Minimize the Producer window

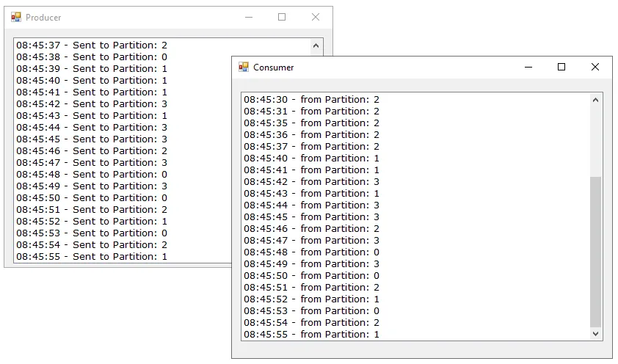coord(249,17)
